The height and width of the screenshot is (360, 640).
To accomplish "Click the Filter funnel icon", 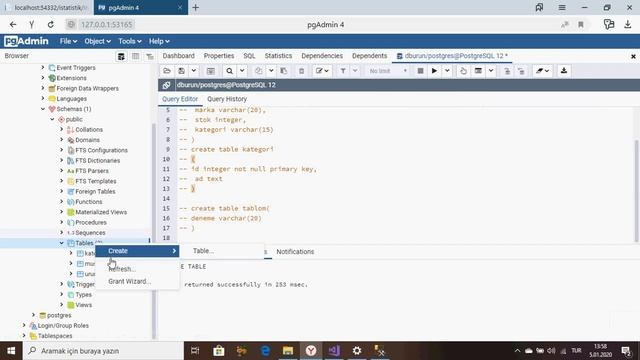I will pyautogui.click(x=343, y=71).
